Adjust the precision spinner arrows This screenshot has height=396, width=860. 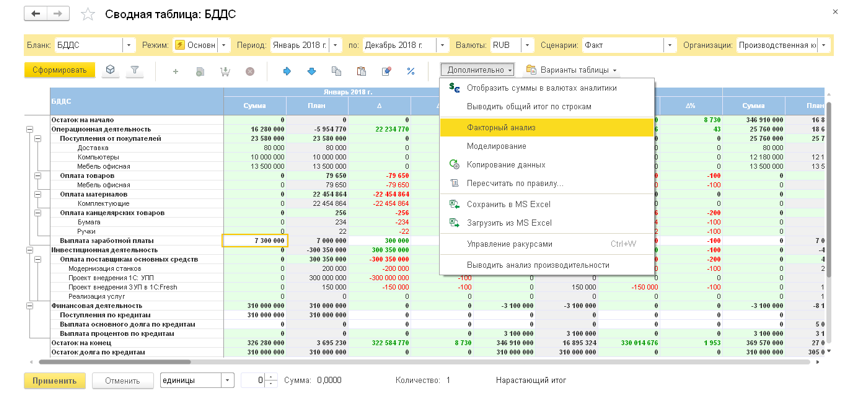pos(271,380)
